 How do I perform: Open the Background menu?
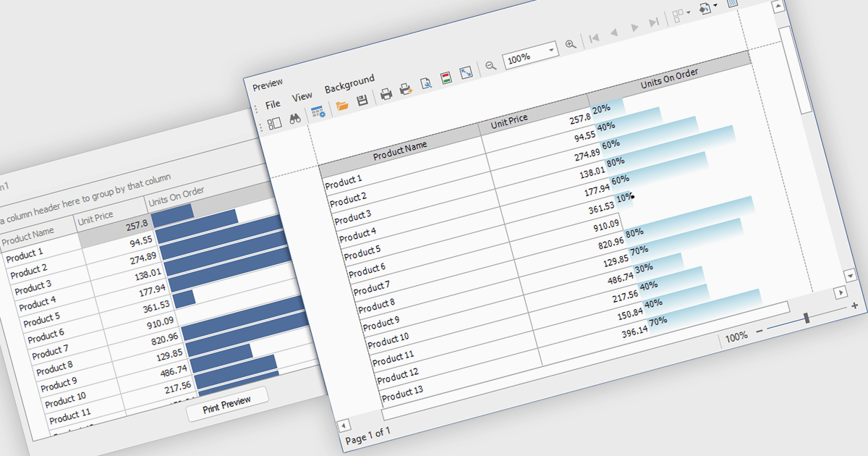coord(349,84)
